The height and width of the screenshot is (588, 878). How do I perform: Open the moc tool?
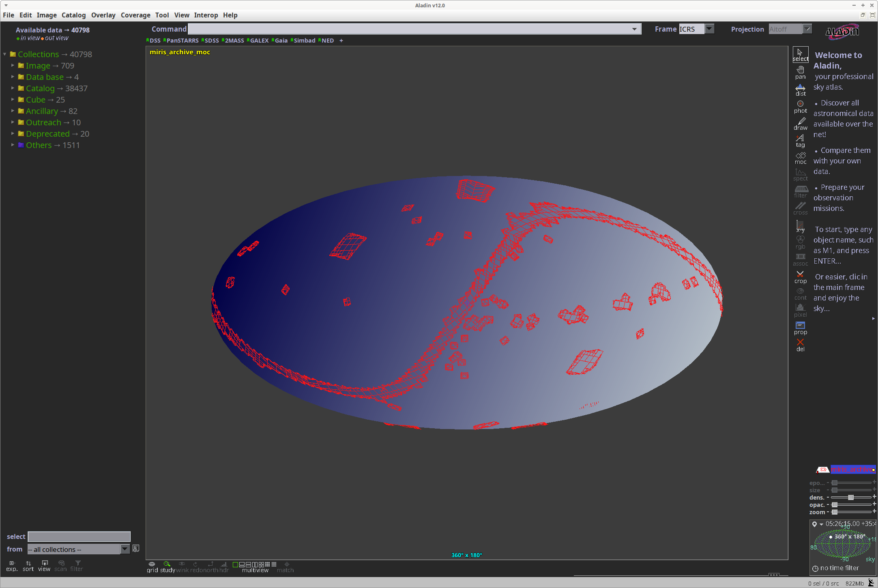tap(800, 158)
